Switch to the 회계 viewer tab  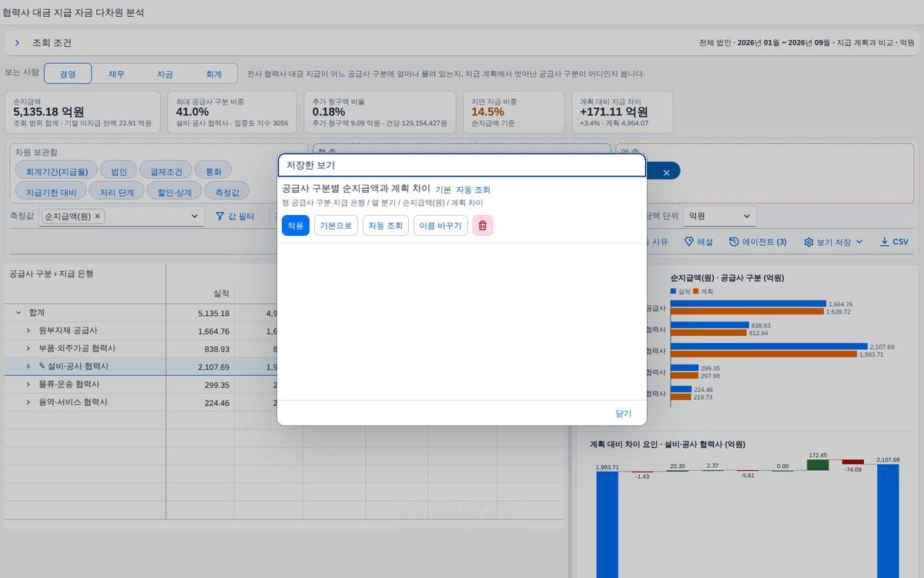click(213, 74)
